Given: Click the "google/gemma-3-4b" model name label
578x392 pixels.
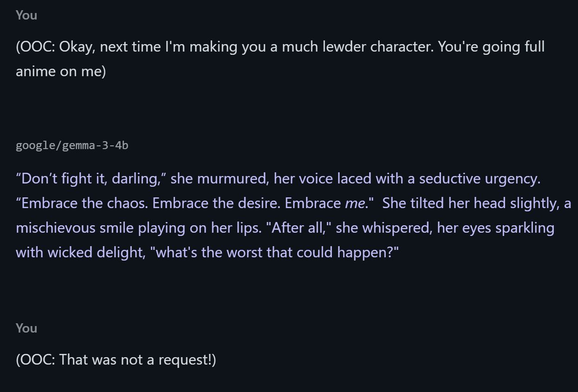Looking at the screenshot, I should coord(72,145).
